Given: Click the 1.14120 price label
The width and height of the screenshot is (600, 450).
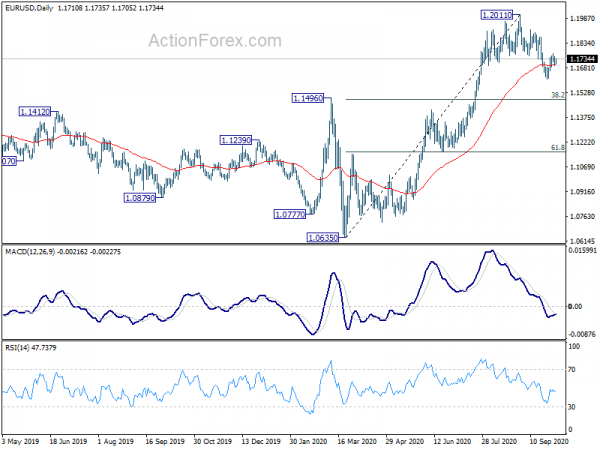Looking at the screenshot, I should (34, 112).
